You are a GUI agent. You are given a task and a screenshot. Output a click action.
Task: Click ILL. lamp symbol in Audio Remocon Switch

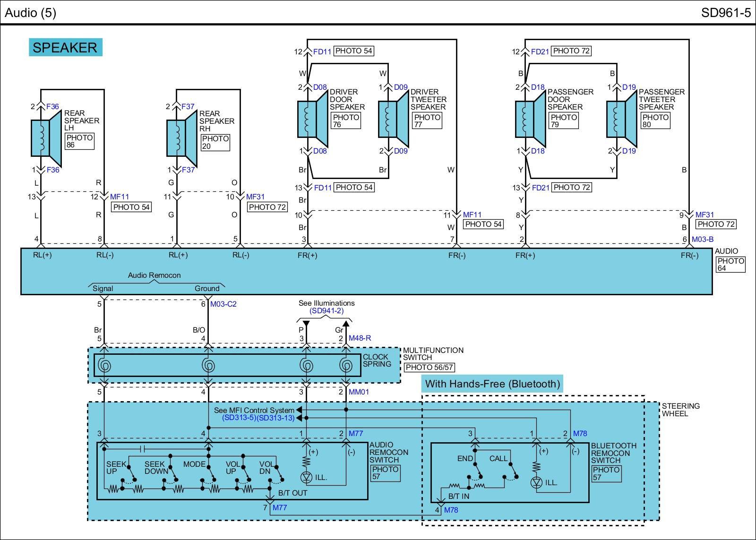coord(306,478)
